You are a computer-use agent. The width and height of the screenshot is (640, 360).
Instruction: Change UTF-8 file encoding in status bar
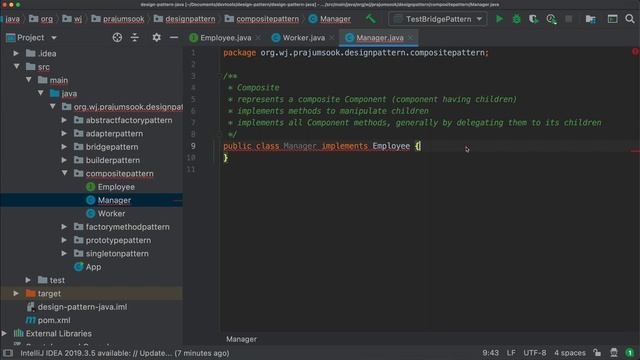click(x=535, y=353)
